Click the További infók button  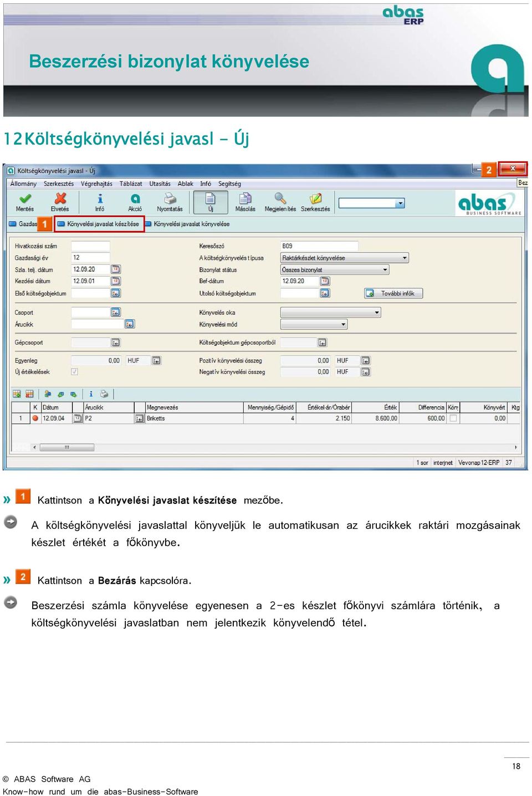pyautogui.click(x=393, y=293)
